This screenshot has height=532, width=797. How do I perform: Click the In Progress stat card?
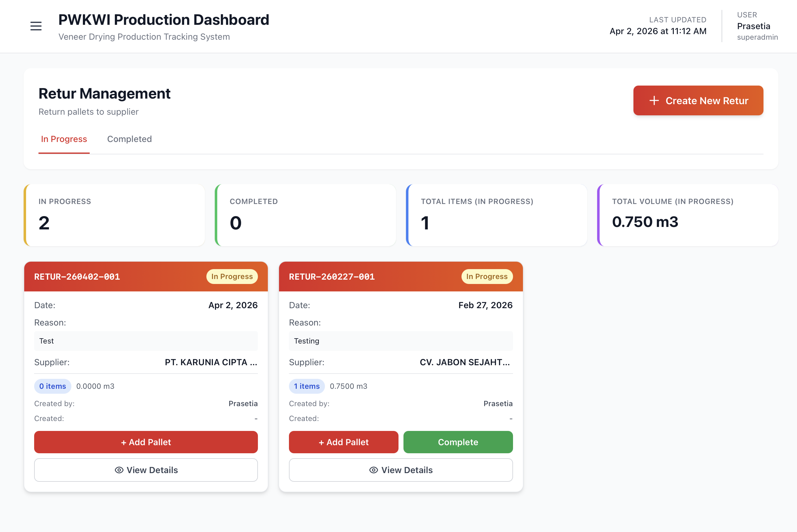tap(115, 215)
